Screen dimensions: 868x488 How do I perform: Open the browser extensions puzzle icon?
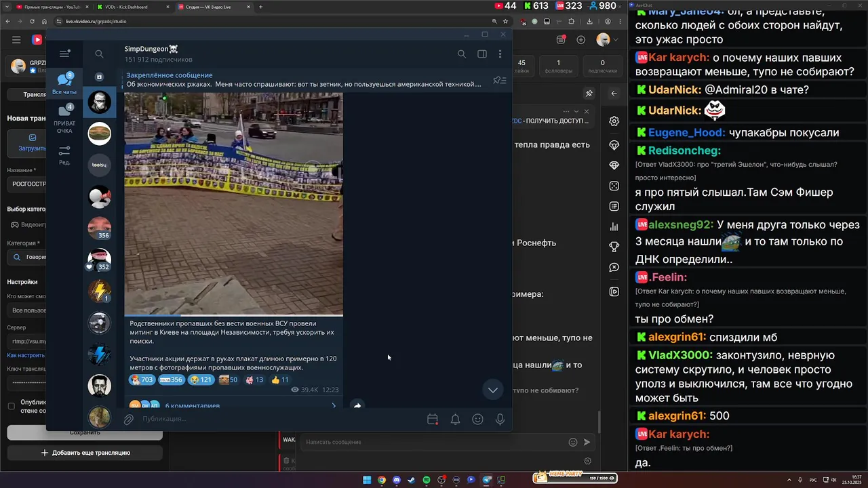[x=572, y=21]
